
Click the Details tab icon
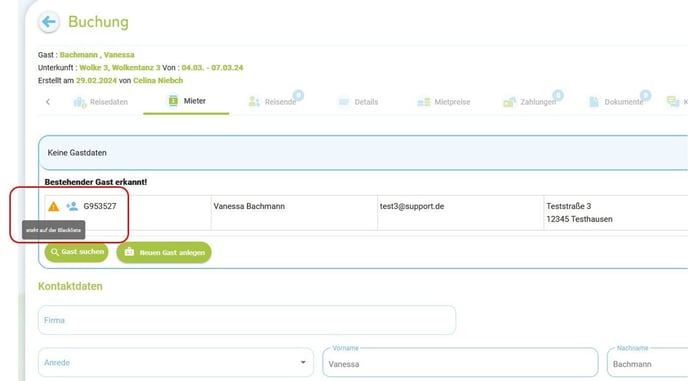pyautogui.click(x=344, y=102)
